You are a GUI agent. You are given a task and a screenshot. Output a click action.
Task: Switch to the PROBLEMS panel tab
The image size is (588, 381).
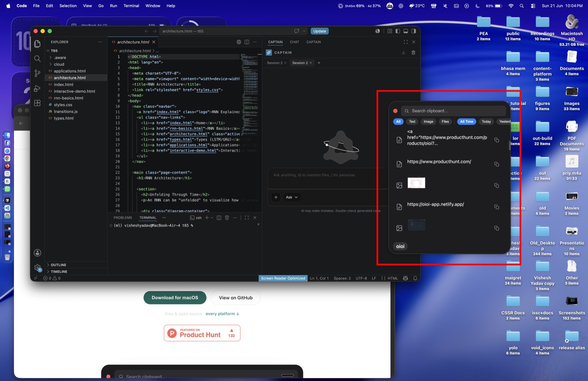123,217
